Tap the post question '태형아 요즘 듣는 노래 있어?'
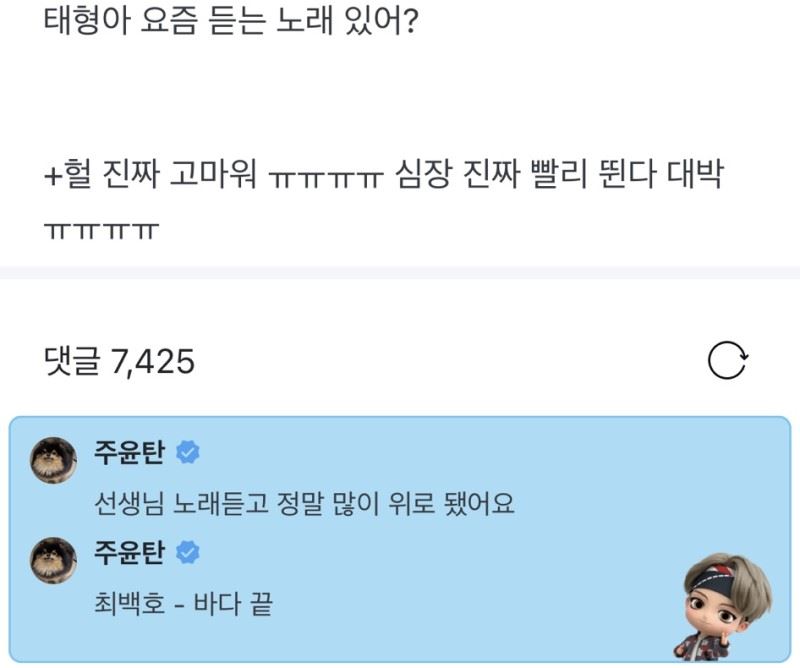This screenshot has height=668, width=800. 231,21
